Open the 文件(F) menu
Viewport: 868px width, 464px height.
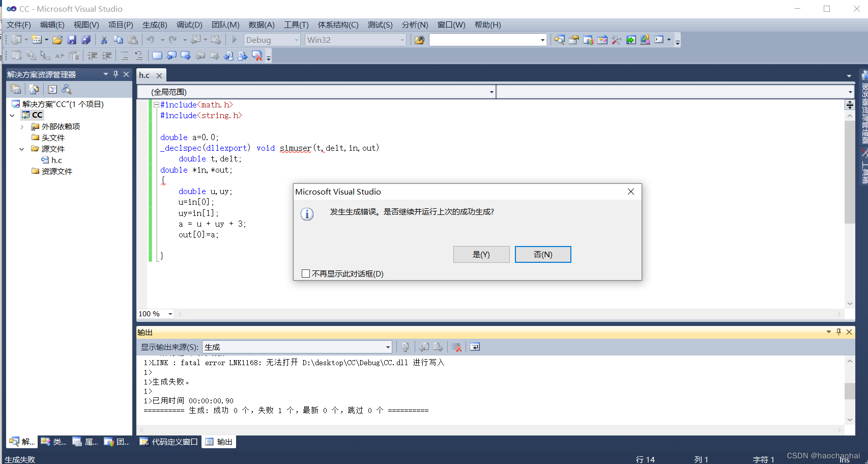(x=19, y=24)
